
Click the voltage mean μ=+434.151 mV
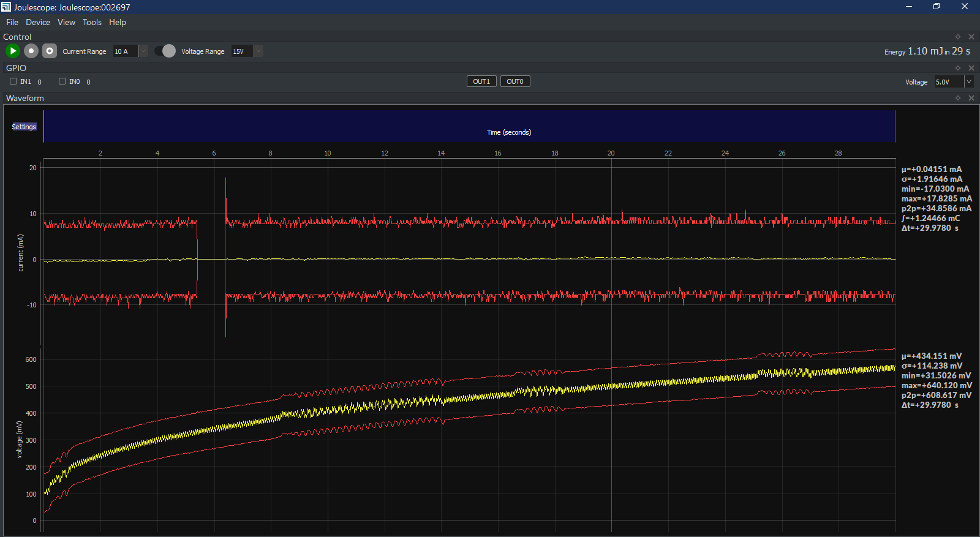pyautogui.click(x=932, y=356)
